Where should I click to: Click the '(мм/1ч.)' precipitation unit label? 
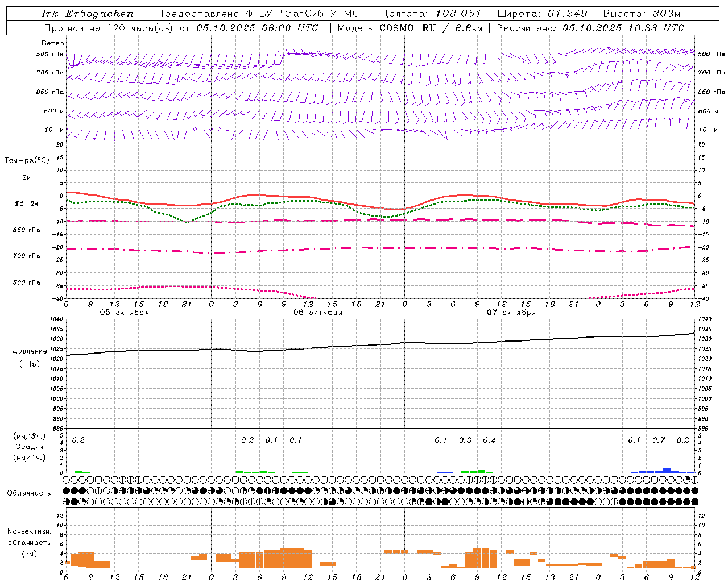(x=30, y=458)
